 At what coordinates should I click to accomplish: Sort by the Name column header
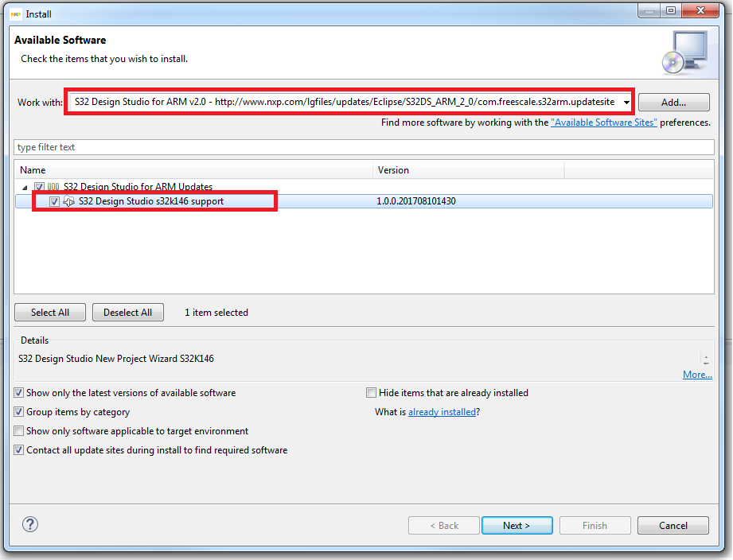[x=193, y=170]
